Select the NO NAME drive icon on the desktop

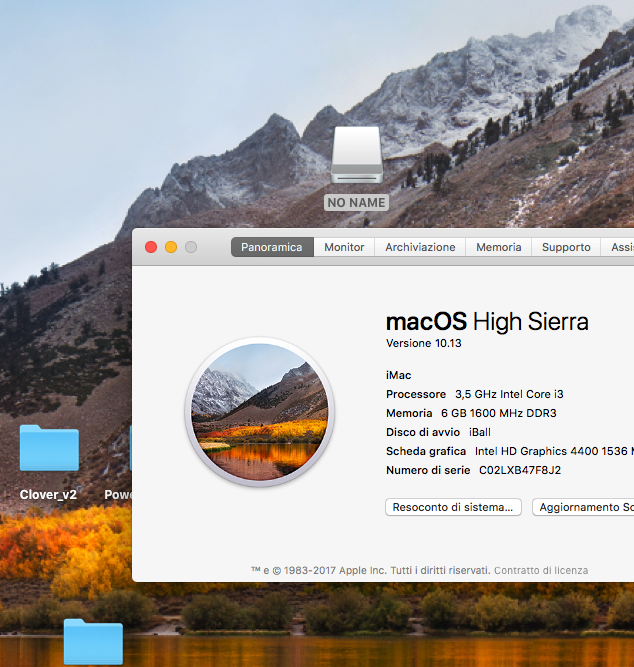click(x=357, y=155)
